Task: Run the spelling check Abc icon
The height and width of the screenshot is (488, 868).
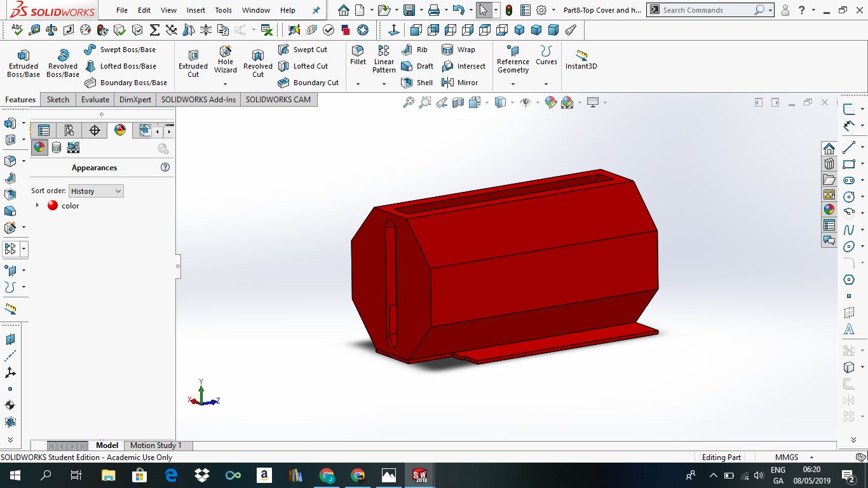Action: (x=17, y=30)
